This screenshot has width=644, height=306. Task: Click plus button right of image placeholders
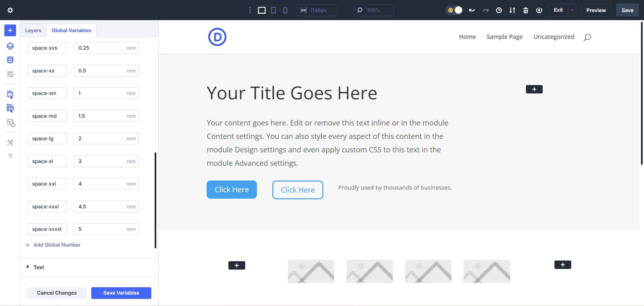(563, 265)
